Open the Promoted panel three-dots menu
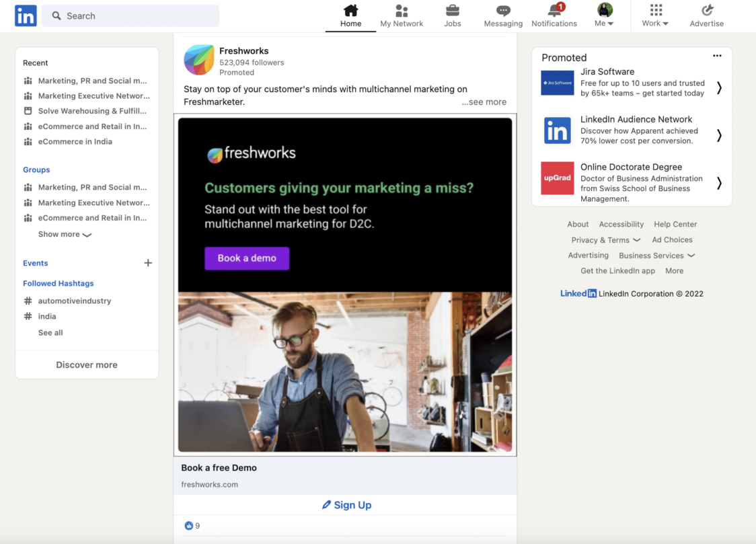Viewport: 756px width, 544px height. [717, 56]
